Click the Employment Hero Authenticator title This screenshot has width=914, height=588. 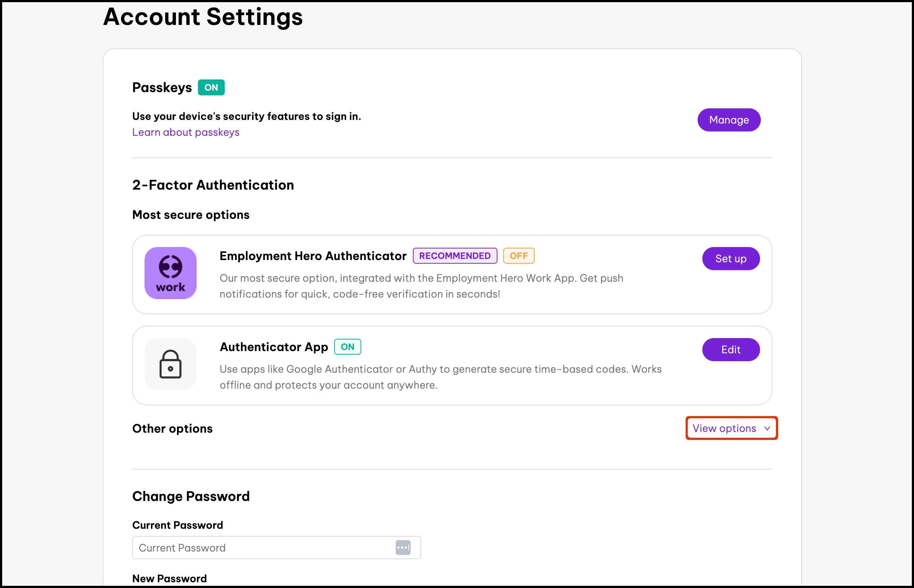tap(313, 256)
